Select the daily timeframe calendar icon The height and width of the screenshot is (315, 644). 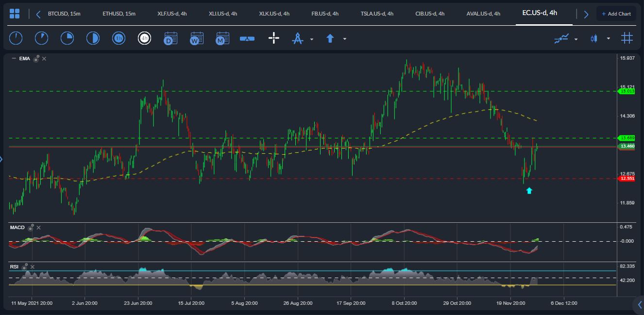[x=170, y=38]
